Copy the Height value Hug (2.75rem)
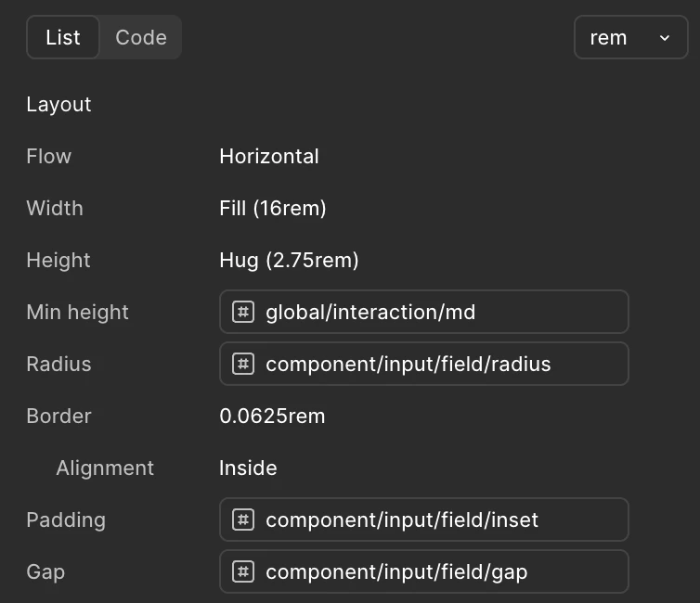Viewport: 700px width, 603px height. 289,260
